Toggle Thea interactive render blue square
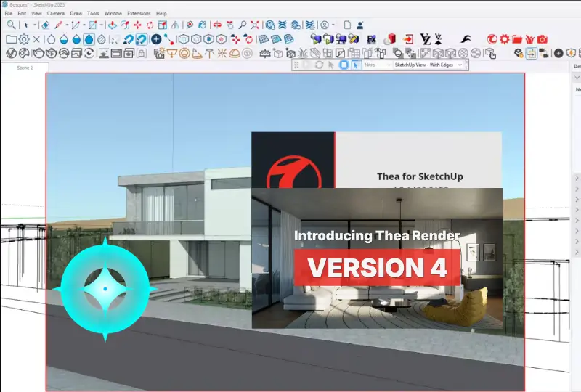The image size is (581, 392). 344,65
